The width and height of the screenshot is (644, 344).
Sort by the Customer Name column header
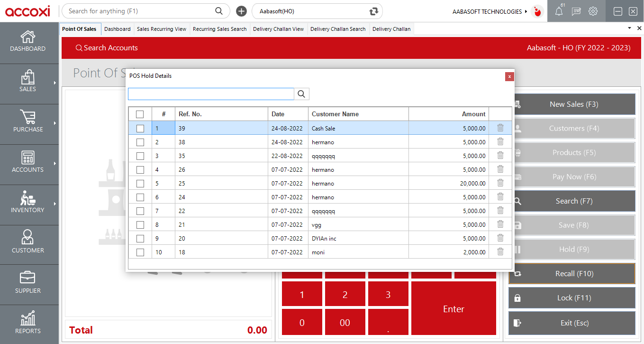pyautogui.click(x=358, y=114)
